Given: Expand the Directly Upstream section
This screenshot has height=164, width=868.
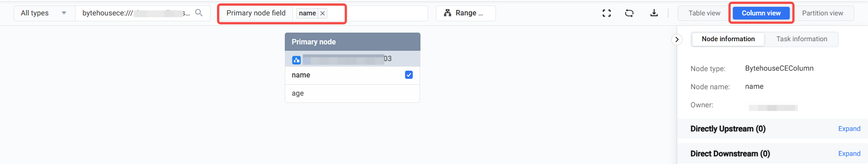Looking at the screenshot, I should (849, 129).
